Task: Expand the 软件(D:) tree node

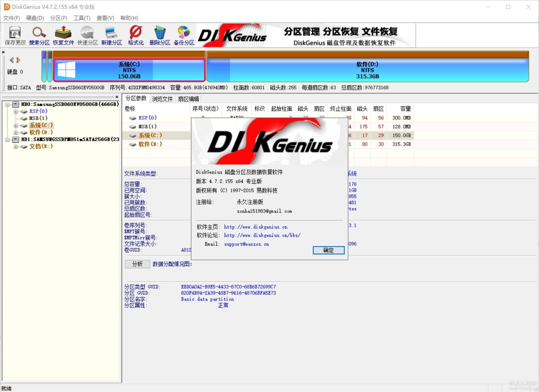Action: (x=16, y=132)
